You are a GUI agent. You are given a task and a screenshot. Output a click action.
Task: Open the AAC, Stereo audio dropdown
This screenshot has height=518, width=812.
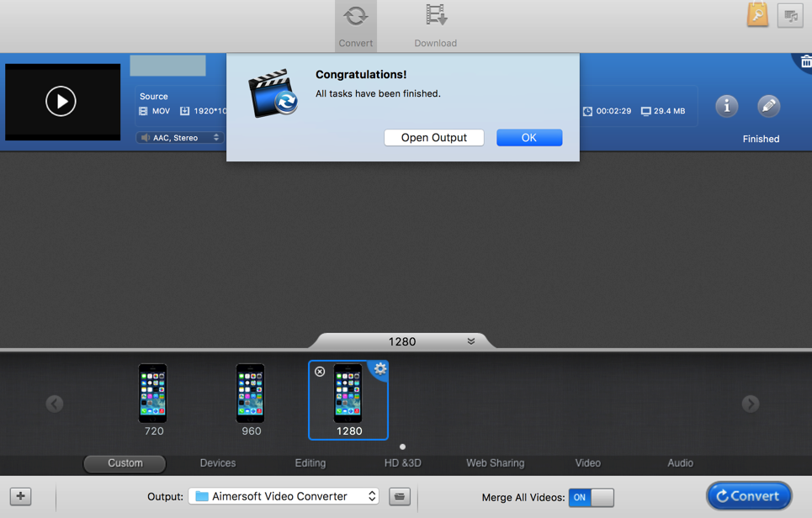[x=180, y=138]
